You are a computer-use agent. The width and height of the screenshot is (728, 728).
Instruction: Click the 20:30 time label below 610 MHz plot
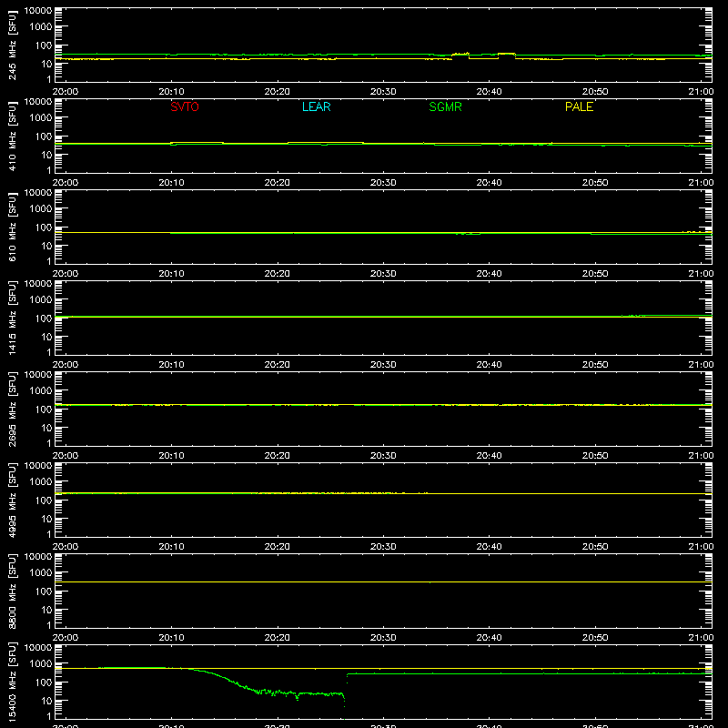pyautogui.click(x=383, y=274)
